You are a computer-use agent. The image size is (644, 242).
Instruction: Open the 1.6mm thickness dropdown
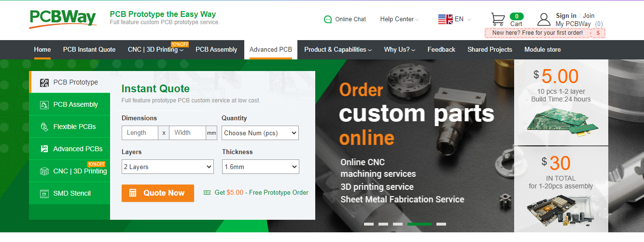click(261, 167)
